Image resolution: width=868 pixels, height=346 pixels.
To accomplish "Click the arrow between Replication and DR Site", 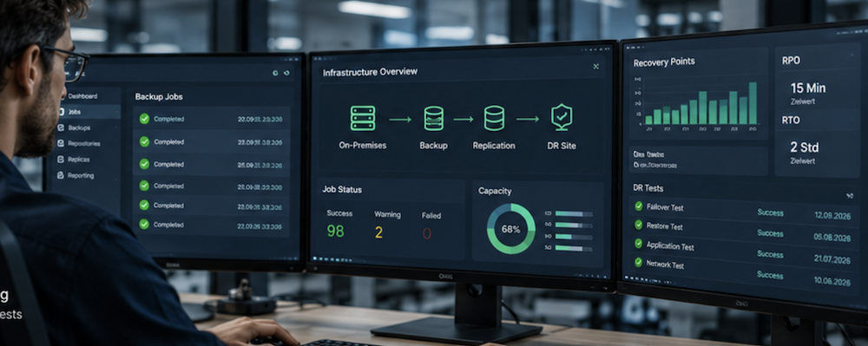I will [x=528, y=119].
